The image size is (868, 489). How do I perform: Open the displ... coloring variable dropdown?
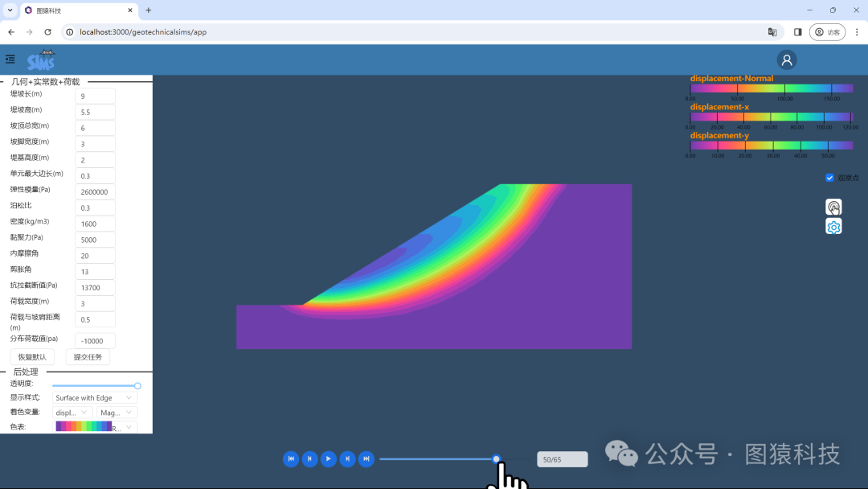coord(72,413)
